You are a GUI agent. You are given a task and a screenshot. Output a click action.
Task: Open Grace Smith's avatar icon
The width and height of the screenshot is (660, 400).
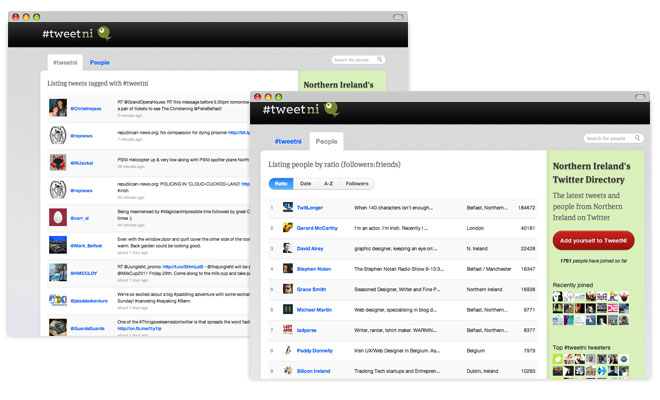288,289
